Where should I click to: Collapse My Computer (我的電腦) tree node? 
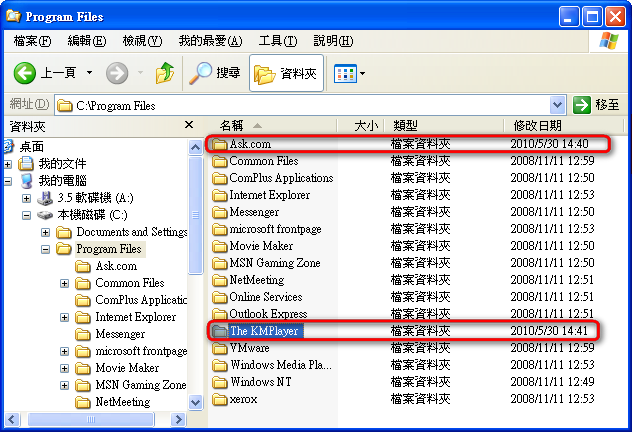click(x=8, y=181)
